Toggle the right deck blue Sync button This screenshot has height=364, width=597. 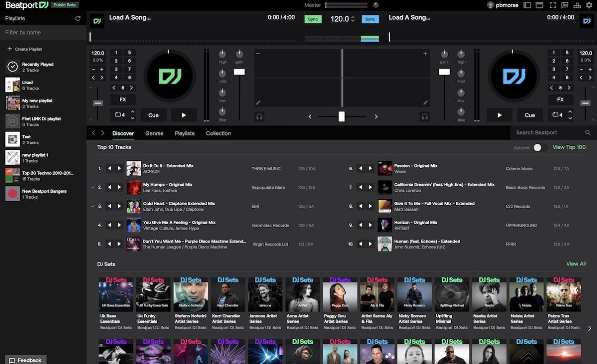(x=370, y=19)
